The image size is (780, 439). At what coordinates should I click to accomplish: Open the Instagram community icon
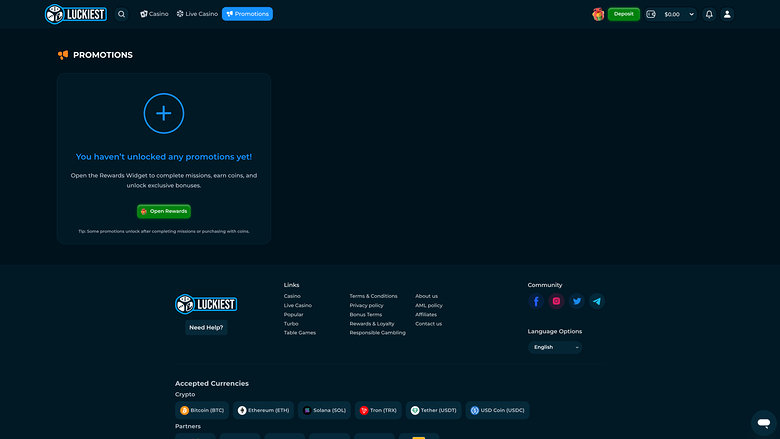[x=557, y=301]
